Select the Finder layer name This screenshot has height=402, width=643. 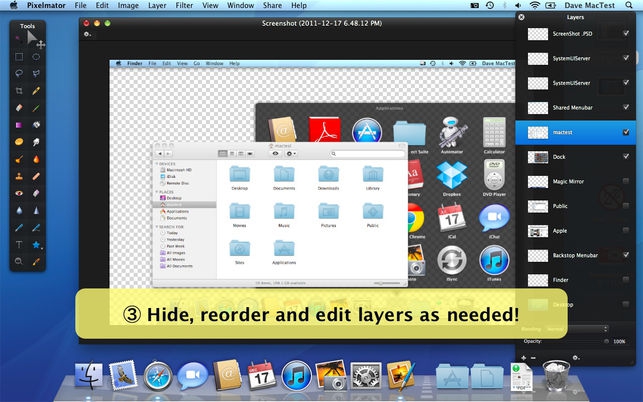coord(560,280)
